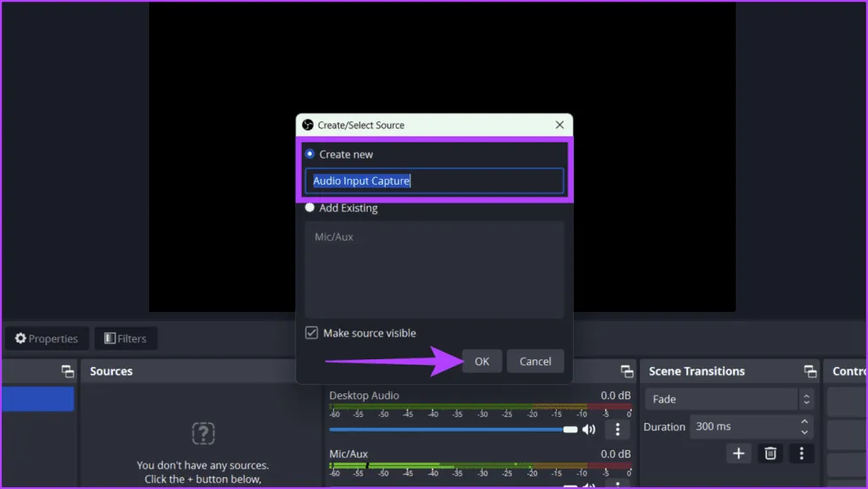Uncheck Make source visible checkbox
Screen dimensions: 868x489
point(312,333)
